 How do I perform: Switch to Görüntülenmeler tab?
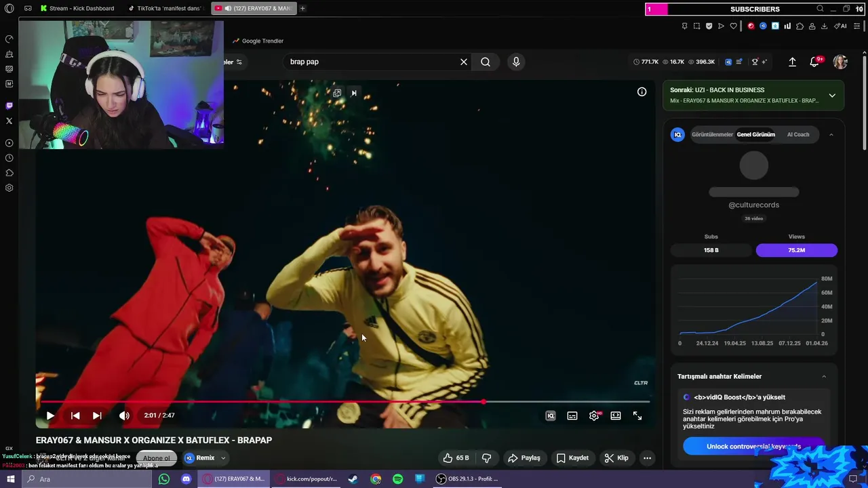712,134
